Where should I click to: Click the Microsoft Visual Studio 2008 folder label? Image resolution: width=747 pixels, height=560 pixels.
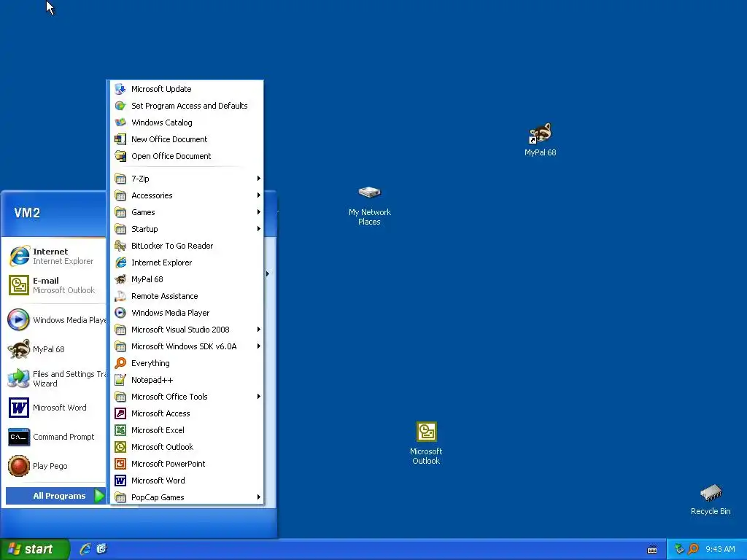(x=180, y=330)
